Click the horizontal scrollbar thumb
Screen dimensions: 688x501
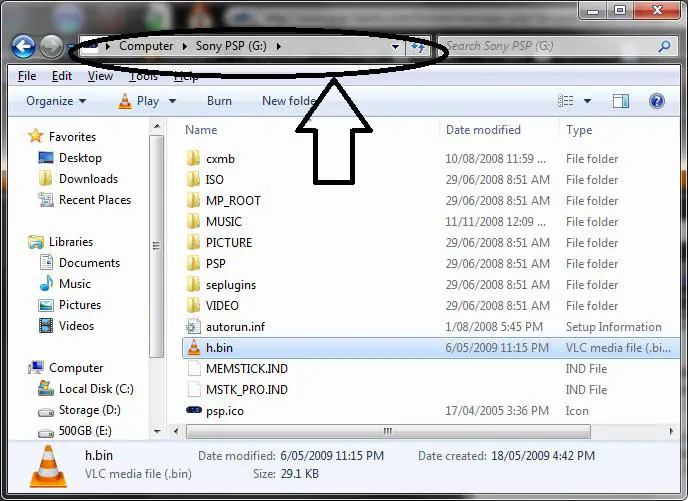click(388, 431)
